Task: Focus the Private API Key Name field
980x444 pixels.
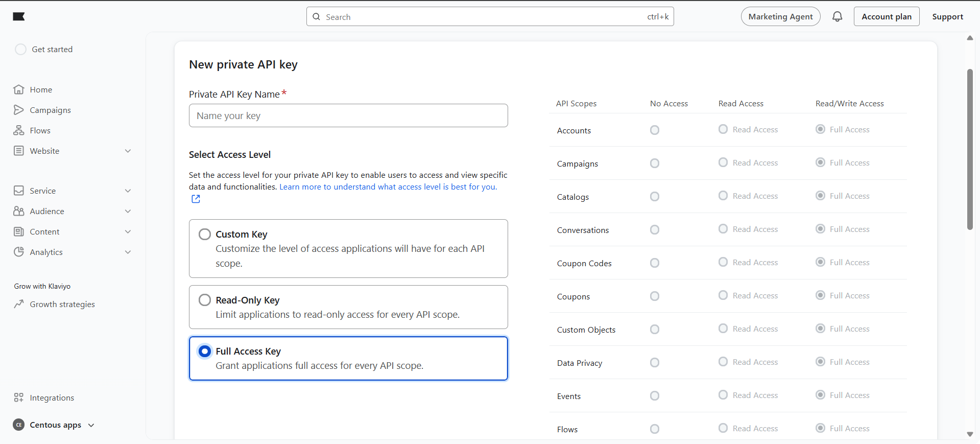Action: pos(348,116)
